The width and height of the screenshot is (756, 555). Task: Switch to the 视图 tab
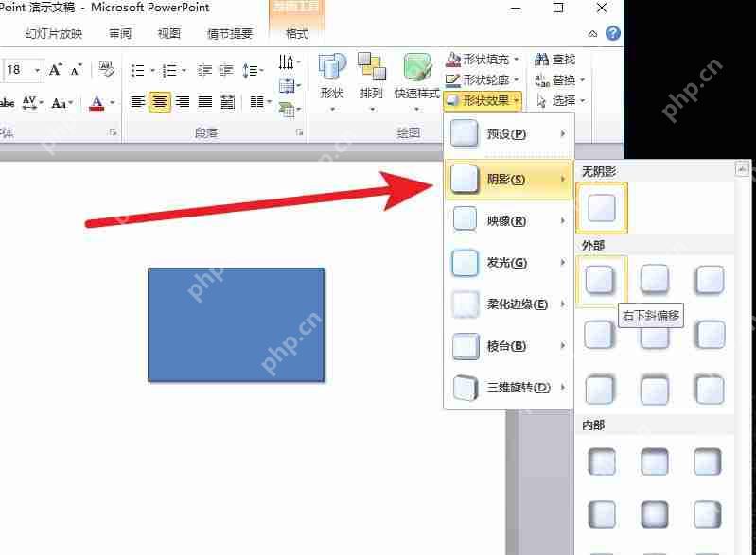169,34
